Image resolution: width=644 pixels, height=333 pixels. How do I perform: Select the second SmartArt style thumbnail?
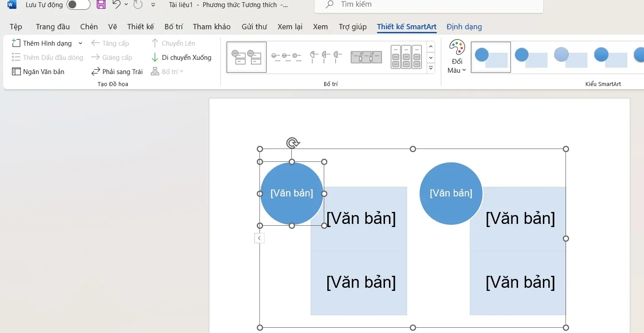pyautogui.click(x=530, y=57)
